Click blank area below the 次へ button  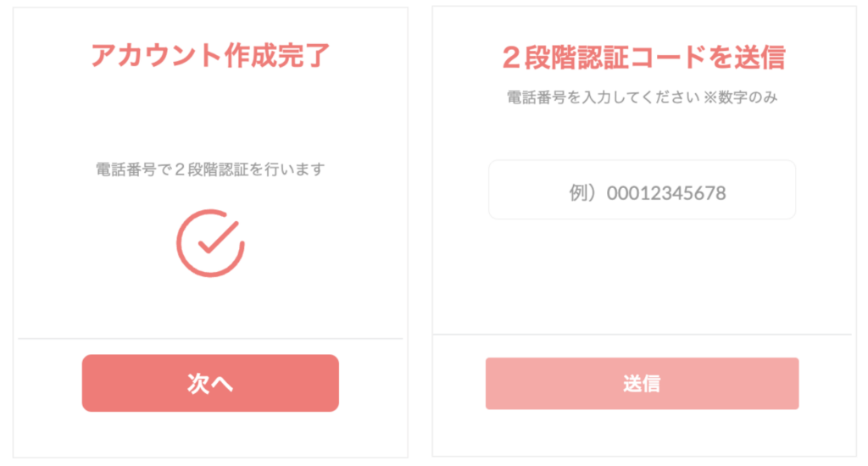210,435
